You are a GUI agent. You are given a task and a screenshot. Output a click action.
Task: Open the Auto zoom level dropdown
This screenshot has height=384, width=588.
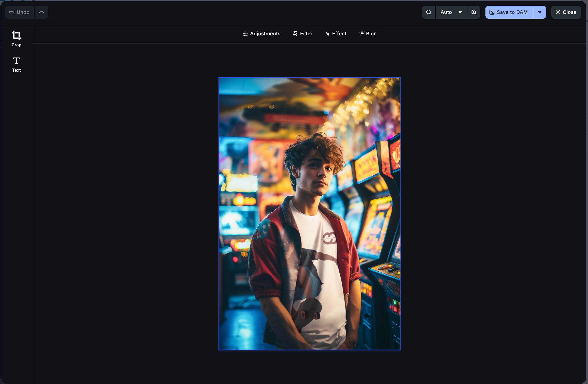pos(446,12)
